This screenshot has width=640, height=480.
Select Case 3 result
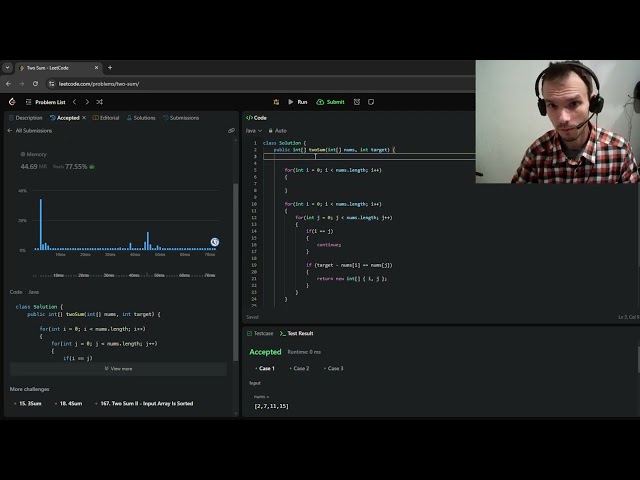click(x=333, y=368)
